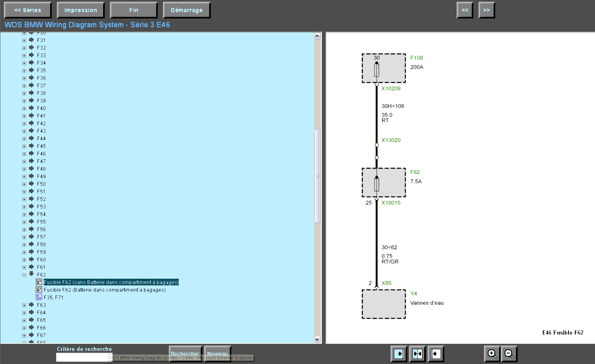Expand the F67 tree node
595x364 pixels.
[24, 335]
